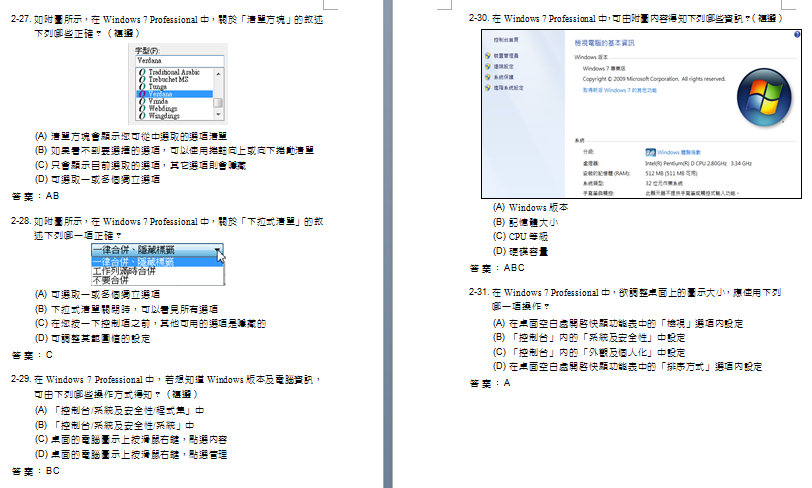The height and width of the screenshot is (488, 812).
Task: Click option (C) under question 2-28
Action: click(x=150, y=324)
